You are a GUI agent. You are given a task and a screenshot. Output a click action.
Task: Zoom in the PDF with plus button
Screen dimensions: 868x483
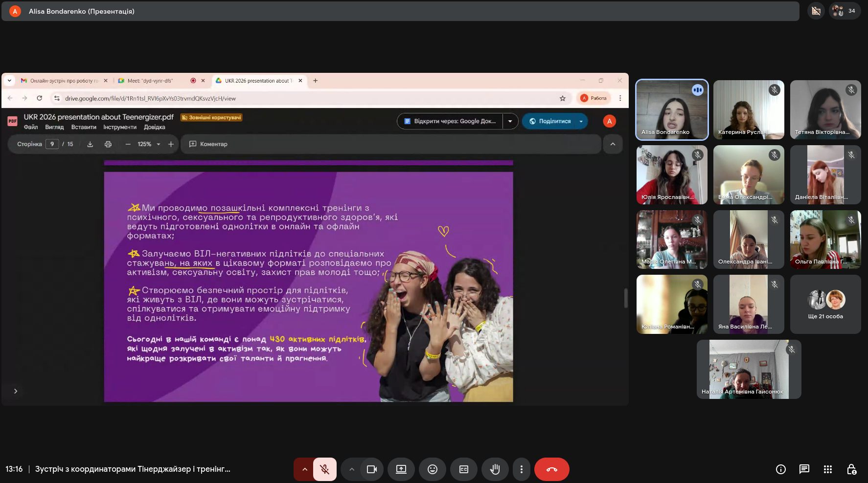coord(171,144)
